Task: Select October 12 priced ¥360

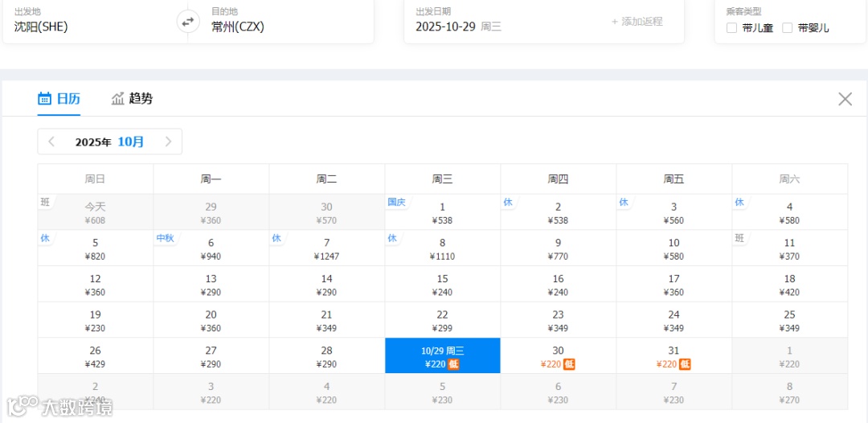Action: tap(96, 284)
